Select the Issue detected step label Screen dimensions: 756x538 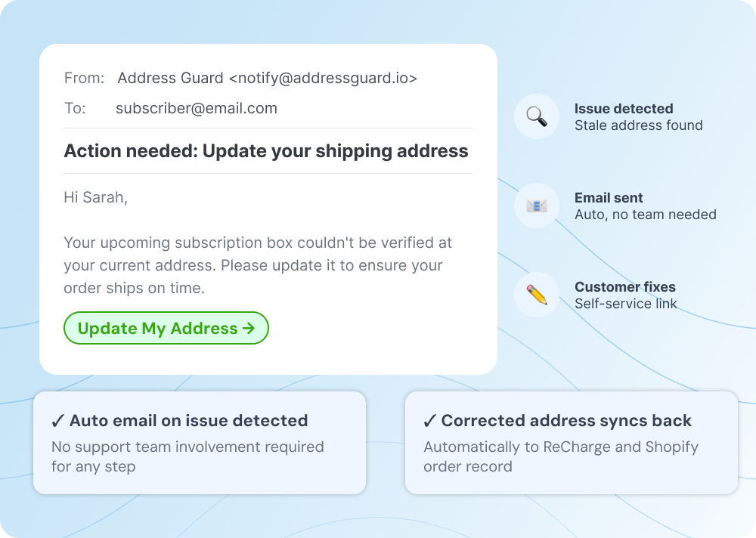[624, 109]
